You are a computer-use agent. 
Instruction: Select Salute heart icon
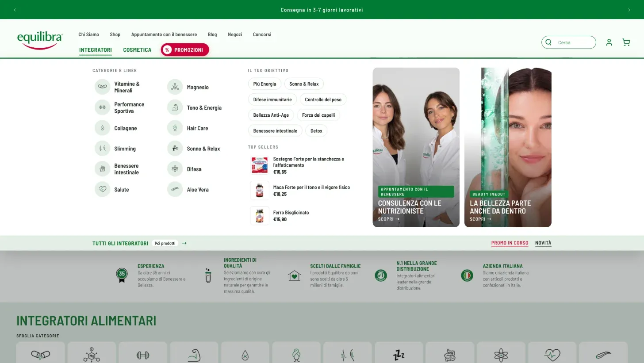(x=102, y=190)
